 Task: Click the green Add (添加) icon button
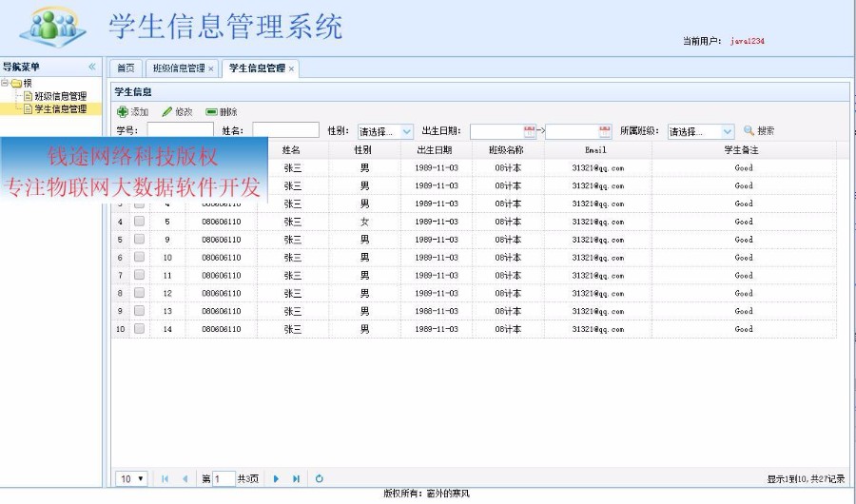(x=132, y=112)
